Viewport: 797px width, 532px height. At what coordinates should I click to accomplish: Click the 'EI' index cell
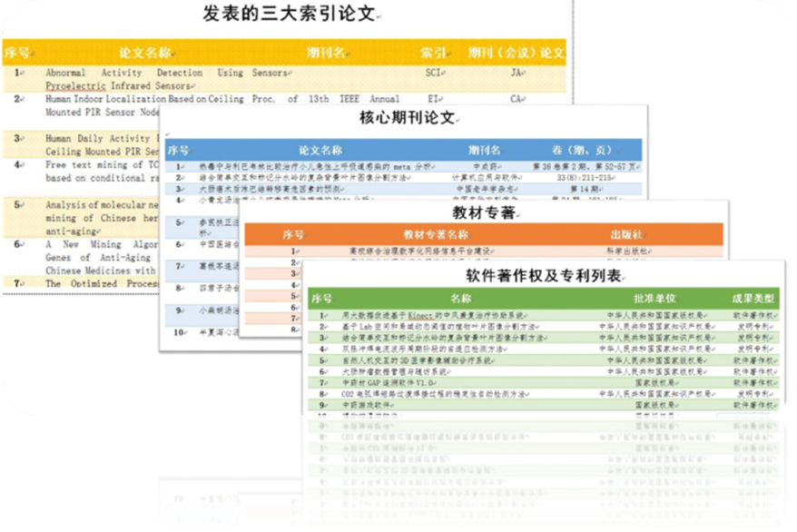pyautogui.click(x=434, y=99)
